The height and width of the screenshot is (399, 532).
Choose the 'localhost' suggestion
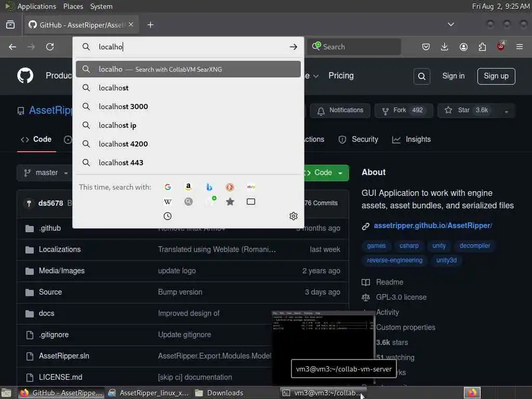188,88
